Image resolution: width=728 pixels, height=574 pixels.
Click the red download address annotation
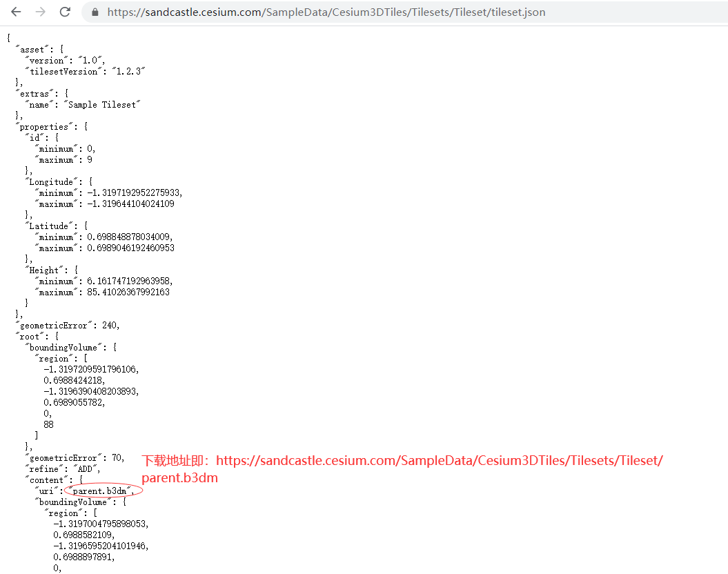click(400, 460)
